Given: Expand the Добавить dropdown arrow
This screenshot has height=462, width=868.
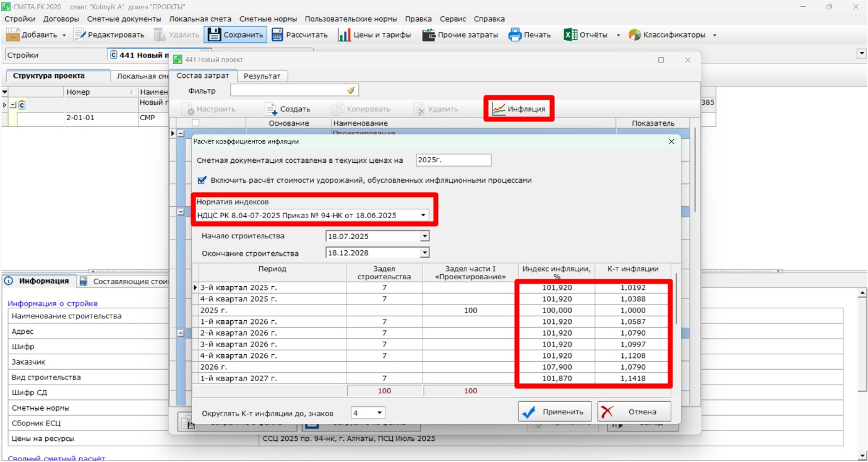Looking at the screenshot, I should (64, 35).
